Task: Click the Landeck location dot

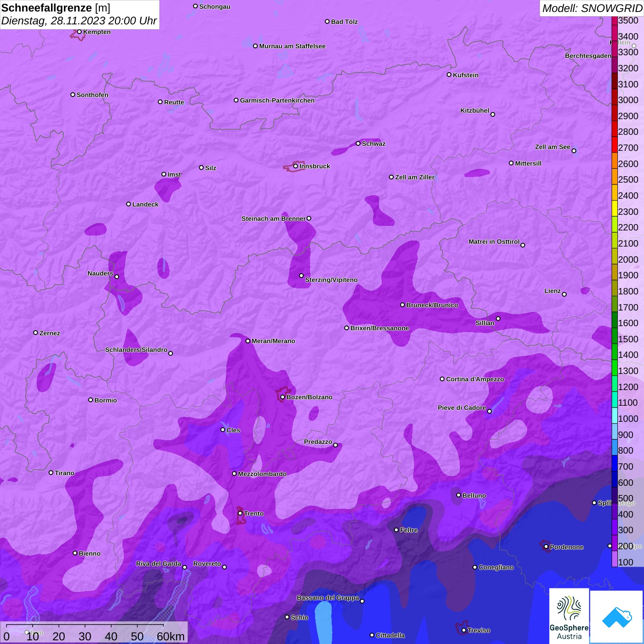Action: (x=129, y=204)
